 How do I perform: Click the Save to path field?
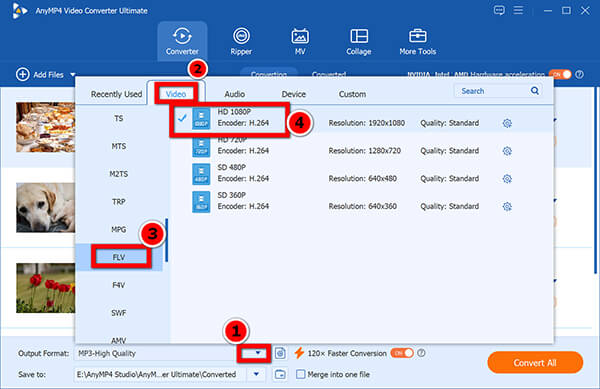pos(161,374)
